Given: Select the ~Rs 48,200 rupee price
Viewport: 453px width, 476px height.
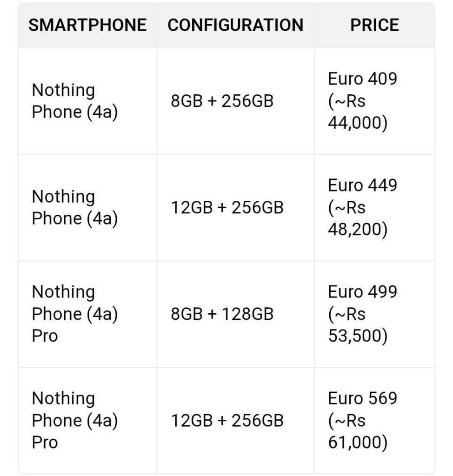Looking at the screenshot, I should pos(357,219).
